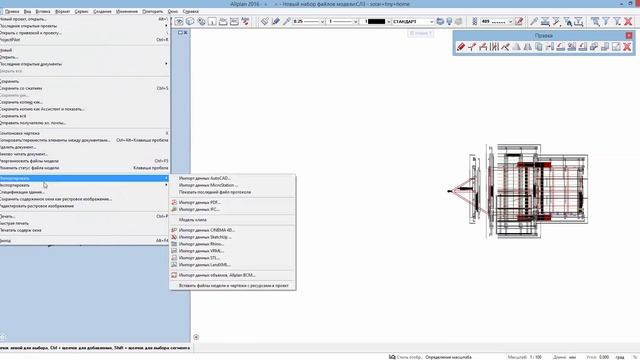Expand recently opened projects submenu
The image size is (640, 360).
(84, 26)
